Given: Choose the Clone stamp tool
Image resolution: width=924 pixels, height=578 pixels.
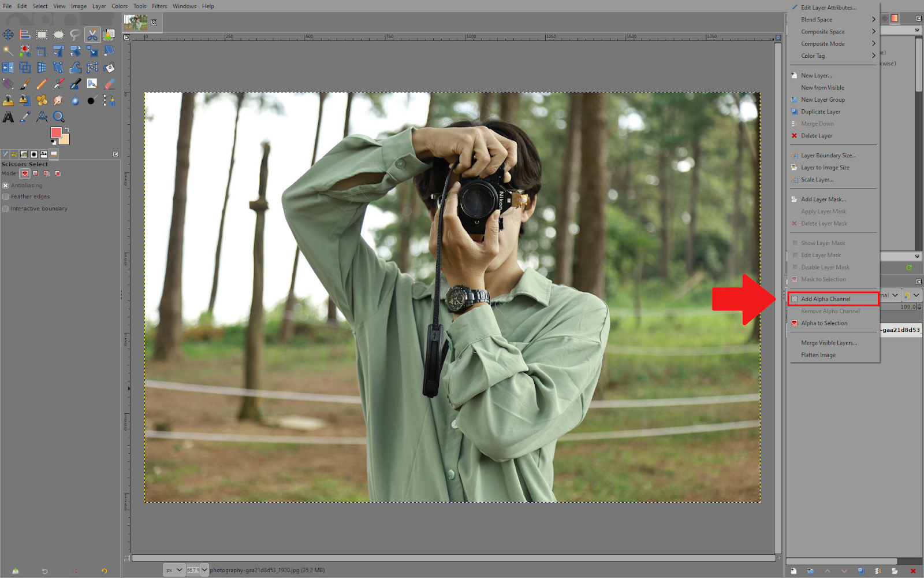Looking at the screenshot, I should pos(8,100).
